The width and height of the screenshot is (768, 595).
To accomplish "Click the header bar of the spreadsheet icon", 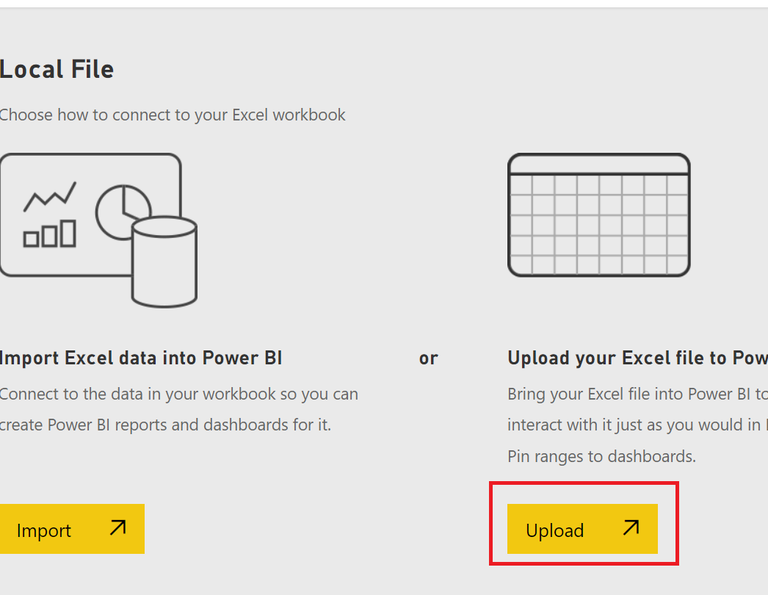I will click(x=598, y=164).
